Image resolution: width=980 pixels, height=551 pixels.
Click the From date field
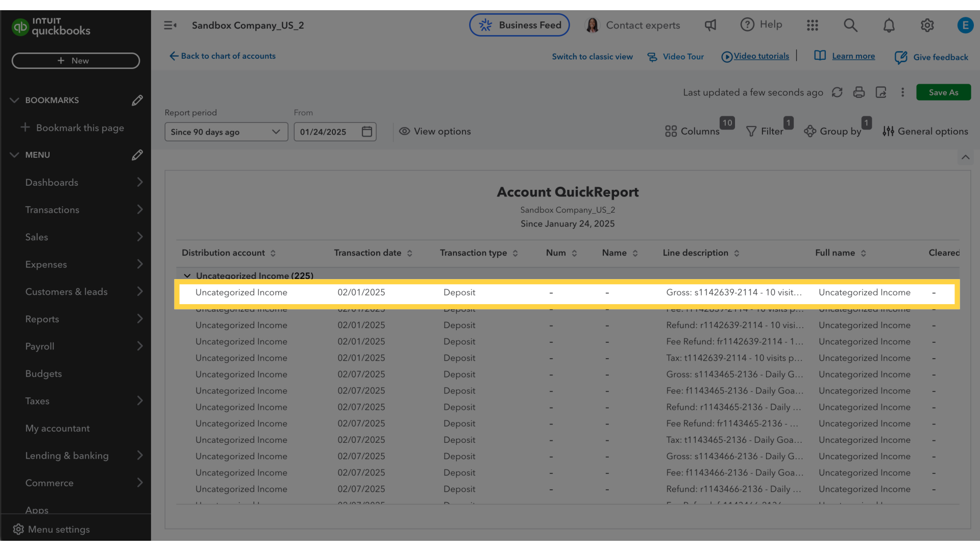click(335, 132)
